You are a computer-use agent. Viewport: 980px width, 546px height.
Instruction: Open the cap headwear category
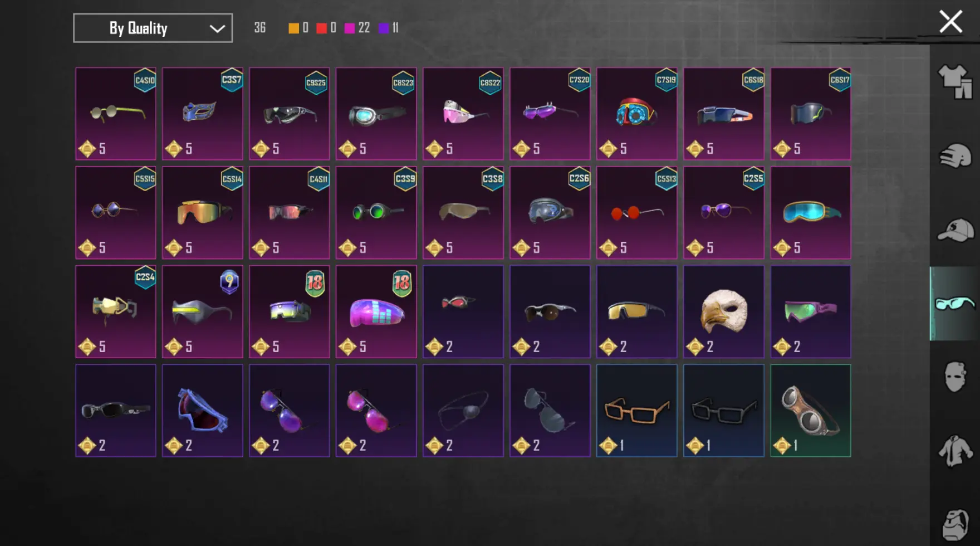pos(955,230)
